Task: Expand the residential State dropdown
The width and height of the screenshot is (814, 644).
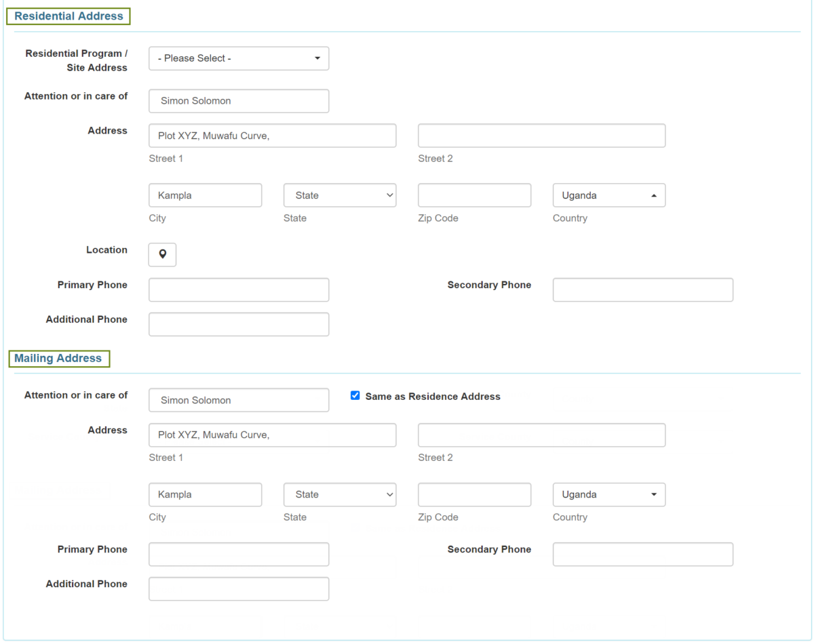Action: click(340, 195)
